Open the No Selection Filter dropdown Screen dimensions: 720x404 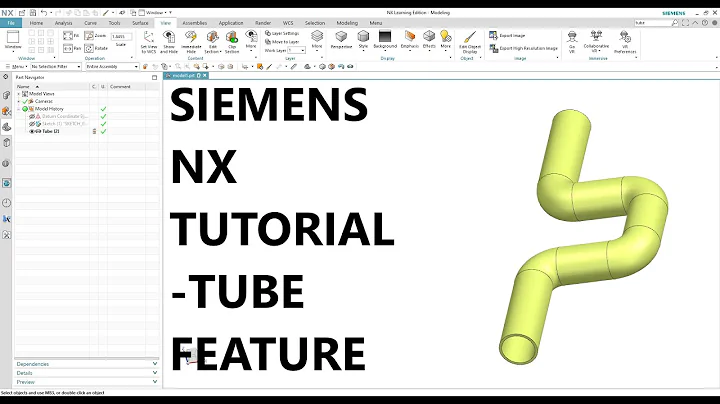click(x=56, y=67)
